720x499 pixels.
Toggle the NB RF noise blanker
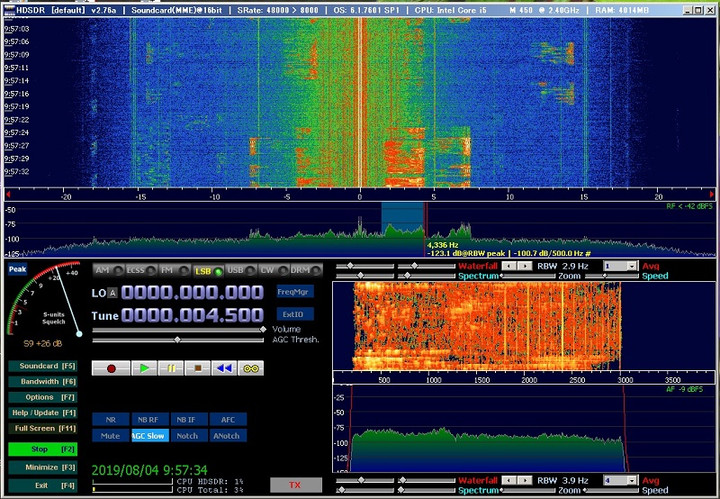(148, 420)
